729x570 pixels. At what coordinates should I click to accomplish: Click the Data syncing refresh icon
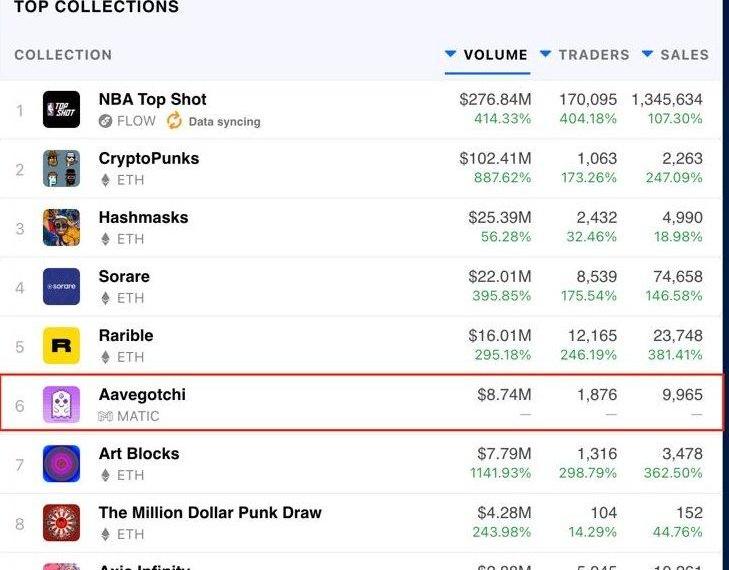click(x=174, y=121)
